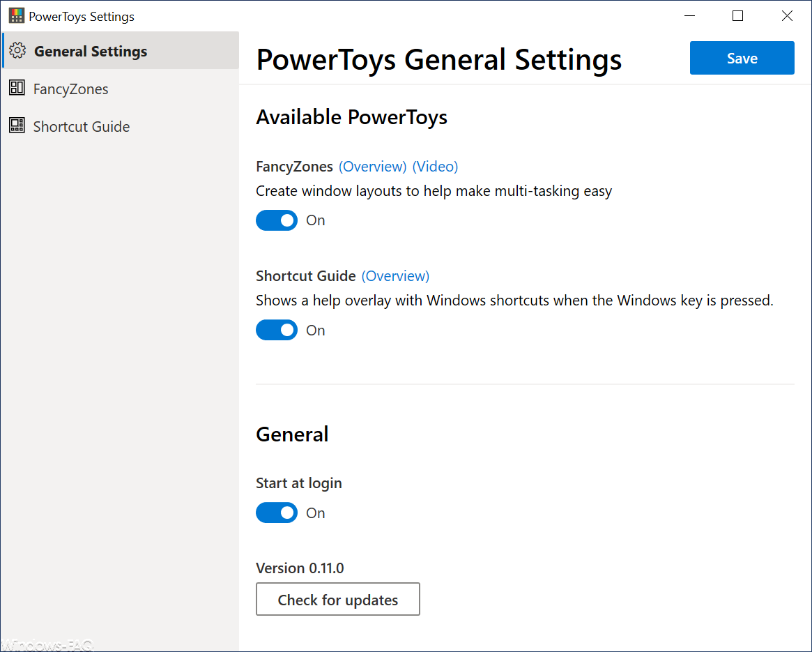Open the General Settings page
812x652 pixels.
point(120,51)
